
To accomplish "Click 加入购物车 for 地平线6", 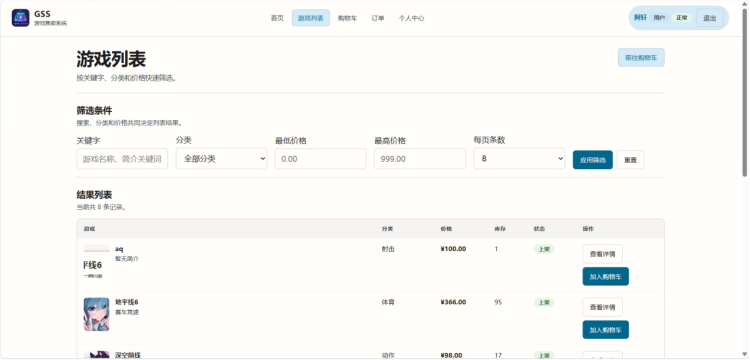I will click(x=606, y=329).
